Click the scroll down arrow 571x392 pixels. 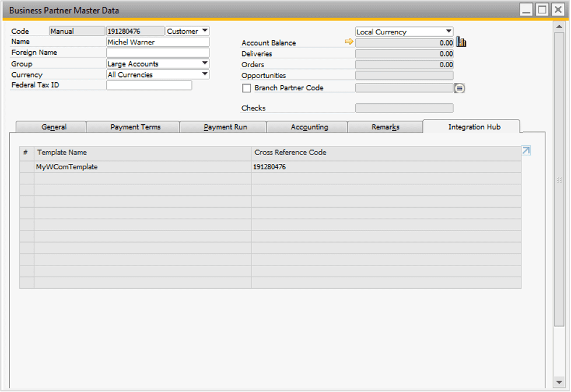(559, 382)
